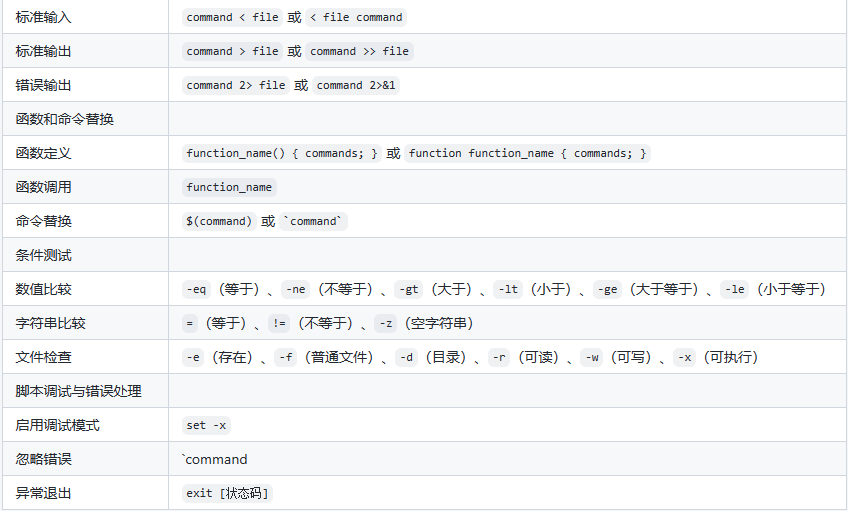848x511 pixels.
Task: Click the '`command' text in 忽略错误 row
Action: [x=215, y=460]
